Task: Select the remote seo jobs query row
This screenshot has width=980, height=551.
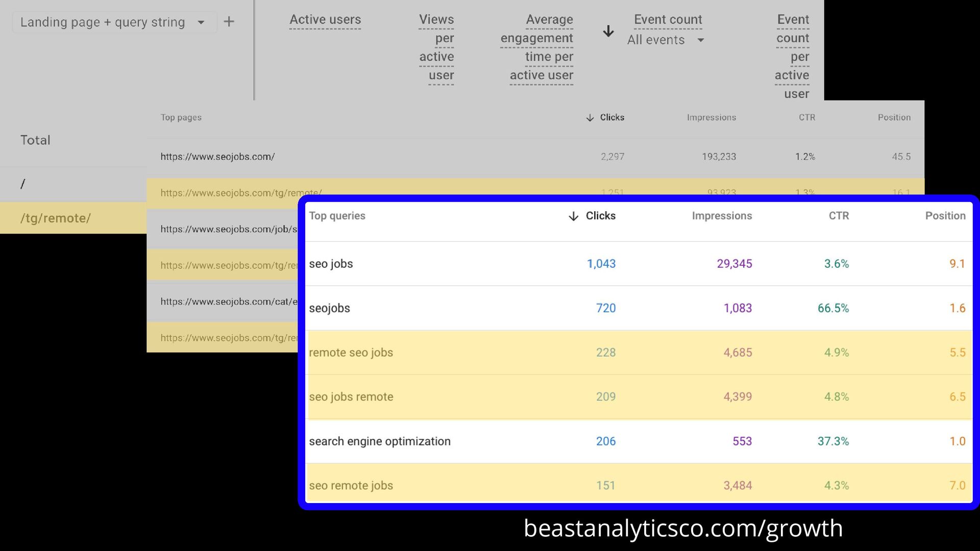Action: (351, 353)
